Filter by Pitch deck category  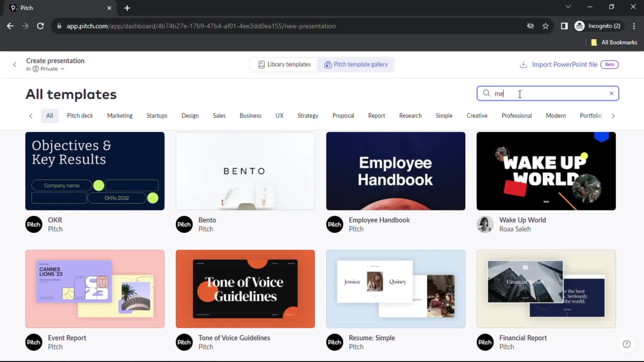(x=80, y=116)
